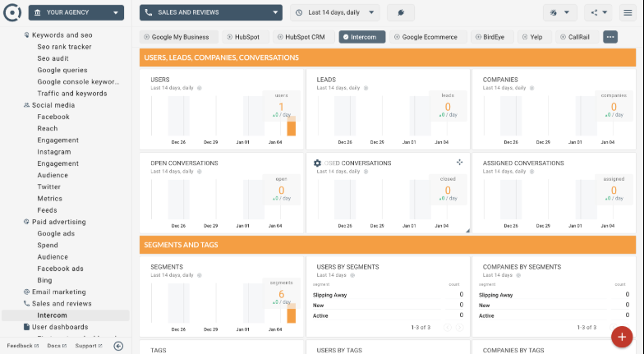Switch to the HubSpot CRM tab
Image resolution: width=644 pixels, height=354 pixels.
[x=304, y=37]
